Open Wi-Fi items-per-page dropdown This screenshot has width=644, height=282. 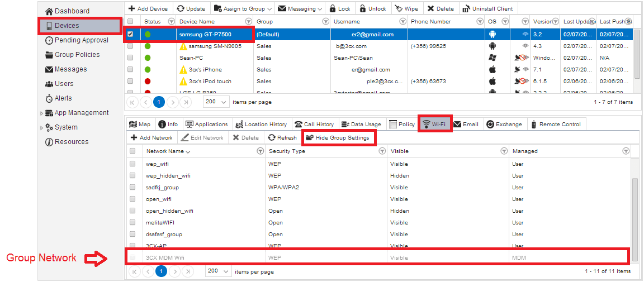click(219, 271)
